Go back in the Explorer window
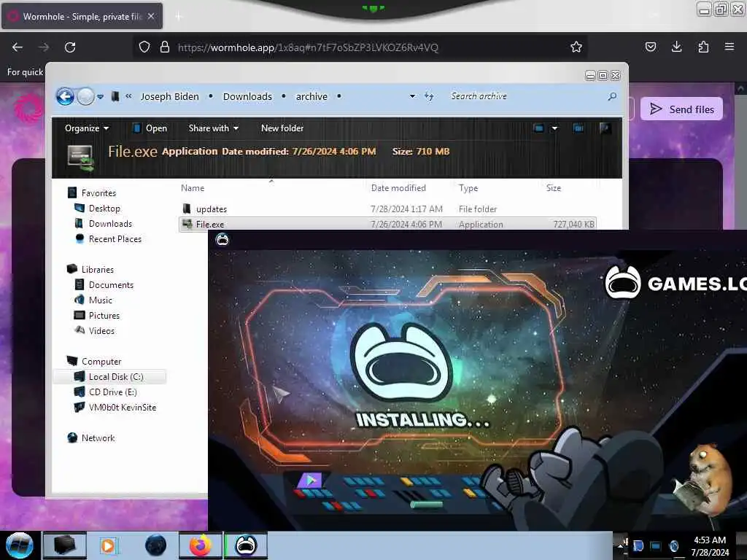 65,97
